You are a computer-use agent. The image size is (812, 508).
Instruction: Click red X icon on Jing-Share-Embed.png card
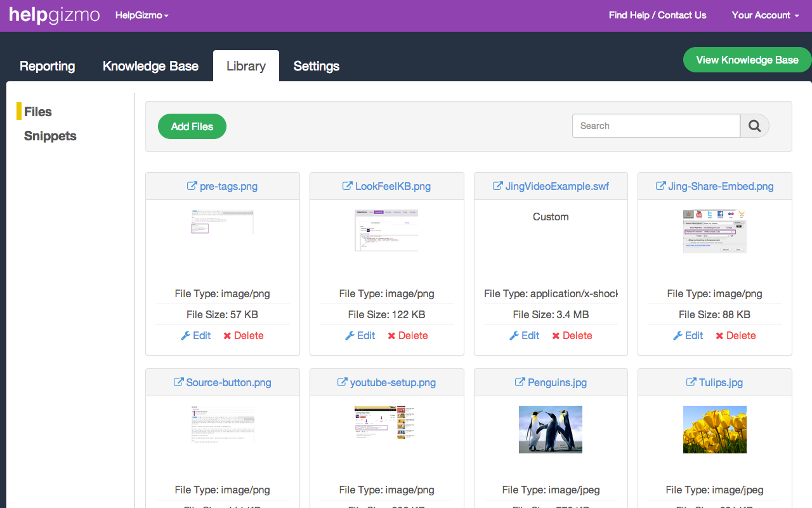tap(719, 336)
